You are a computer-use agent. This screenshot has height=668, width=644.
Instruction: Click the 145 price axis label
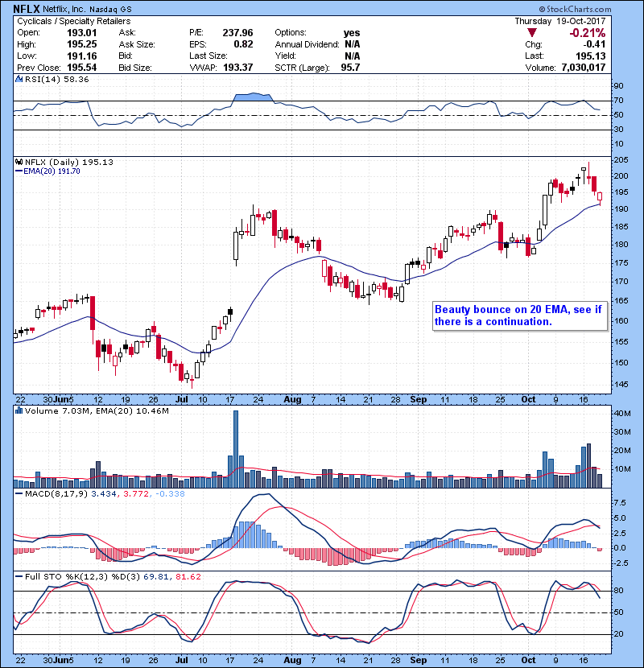[x=621, y=384]
